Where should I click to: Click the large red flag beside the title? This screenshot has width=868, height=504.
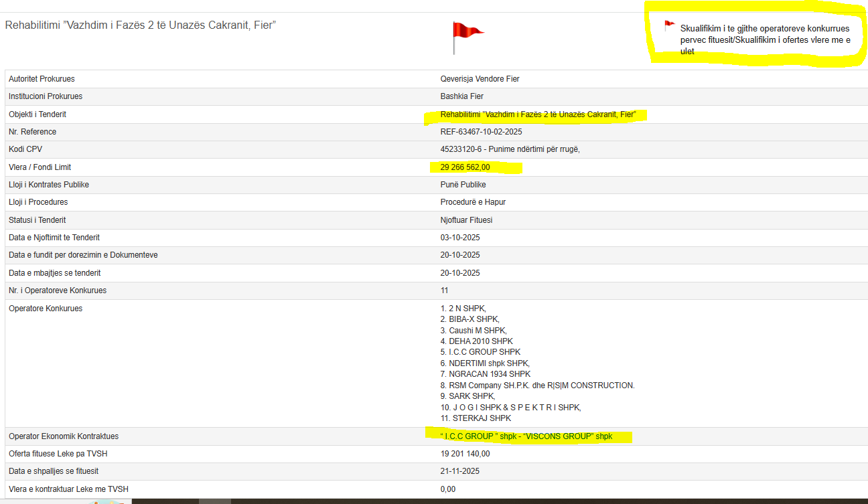[466, 36]
